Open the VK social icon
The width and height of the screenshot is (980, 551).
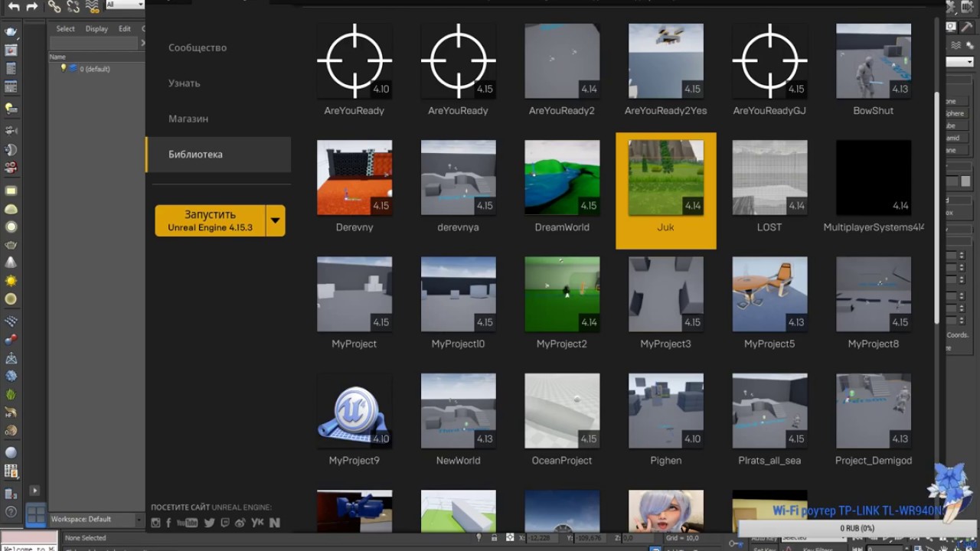[x=257, y=523]
